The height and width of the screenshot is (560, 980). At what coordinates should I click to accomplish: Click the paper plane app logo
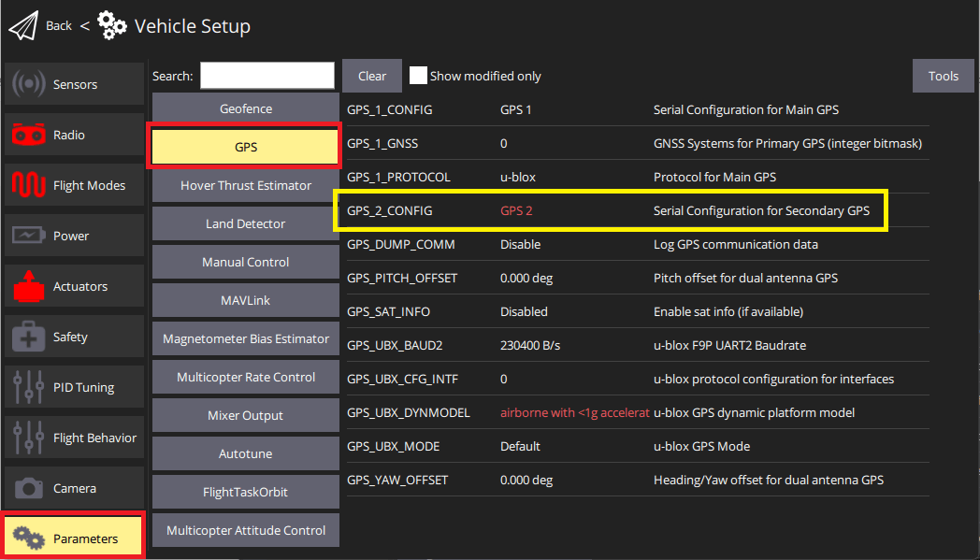23,24
